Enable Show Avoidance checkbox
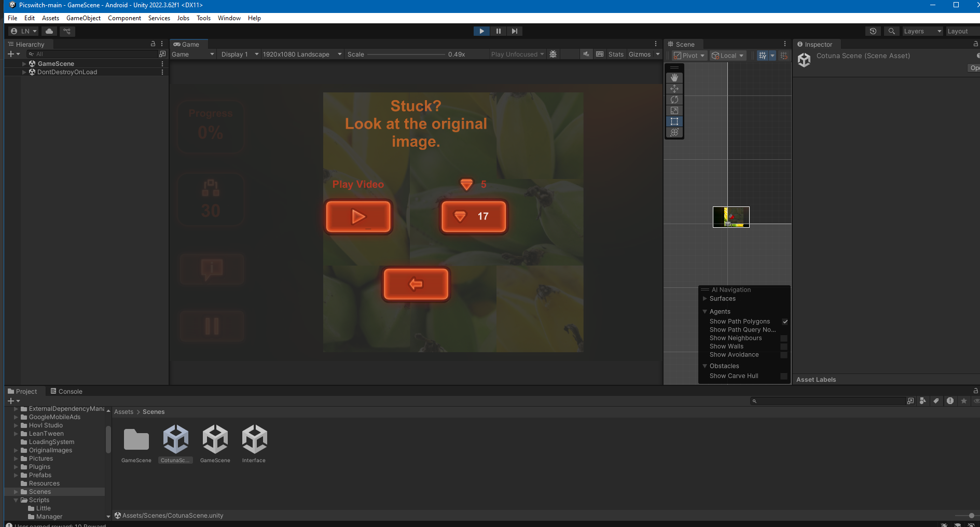The height and width of the screenshot is (527, 980). point(784,355)
